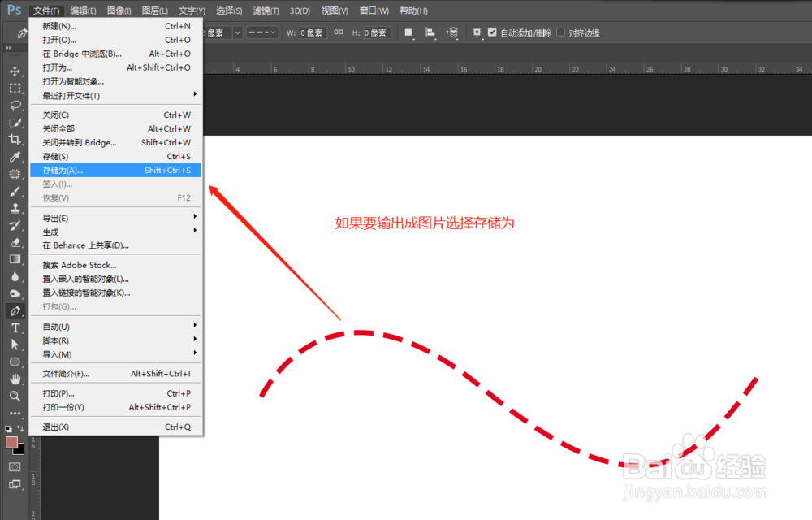Select the Ellipse shape tool

15,362
